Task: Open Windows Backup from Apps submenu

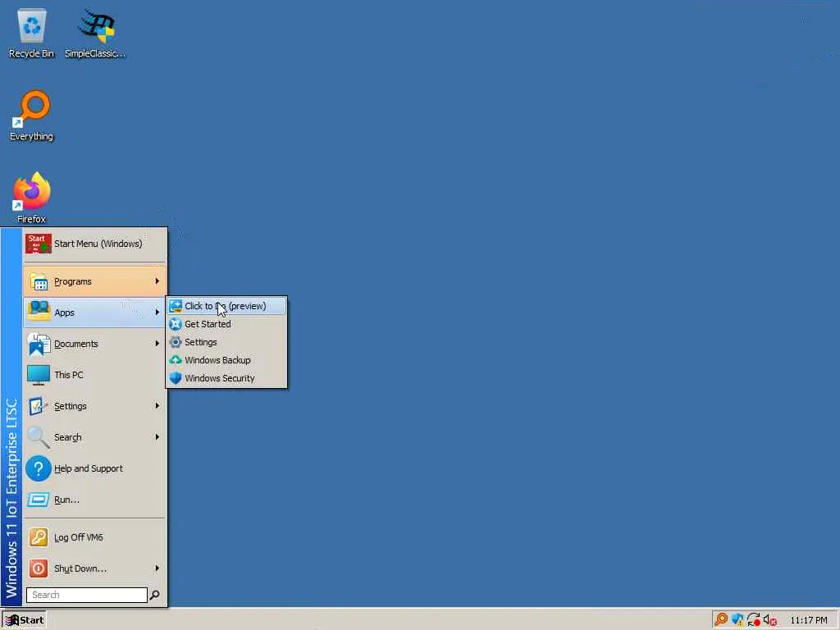Action: (226, 360)
